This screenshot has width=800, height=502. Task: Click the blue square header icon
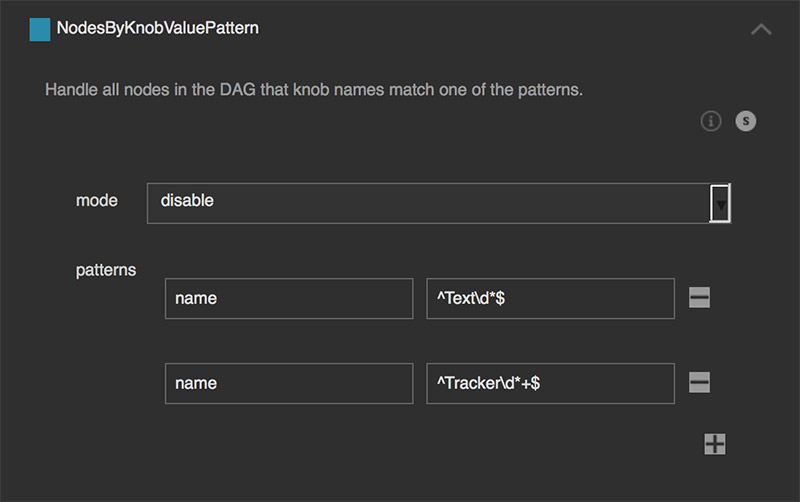(40, 29)
